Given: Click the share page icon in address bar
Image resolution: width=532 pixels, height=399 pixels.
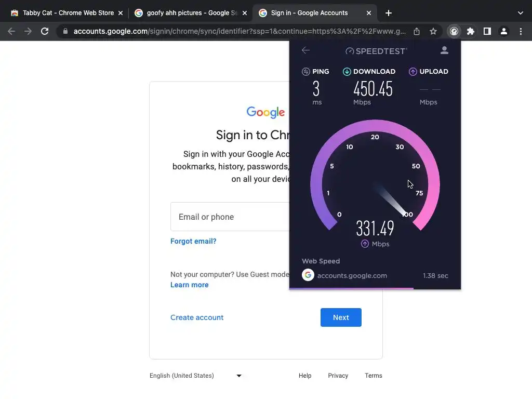Looking at the screenshot, I should (x=417, y=31).
